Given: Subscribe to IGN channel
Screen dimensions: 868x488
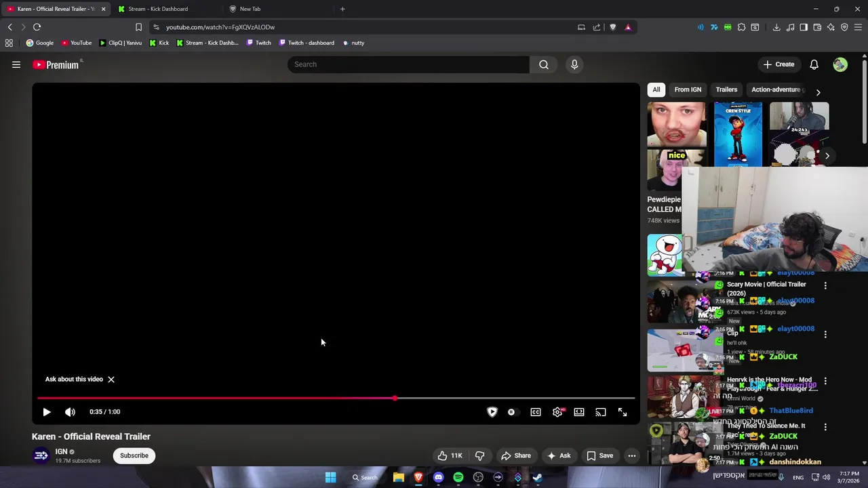Looking at the screenshot, I should click(x=134, y=455).
